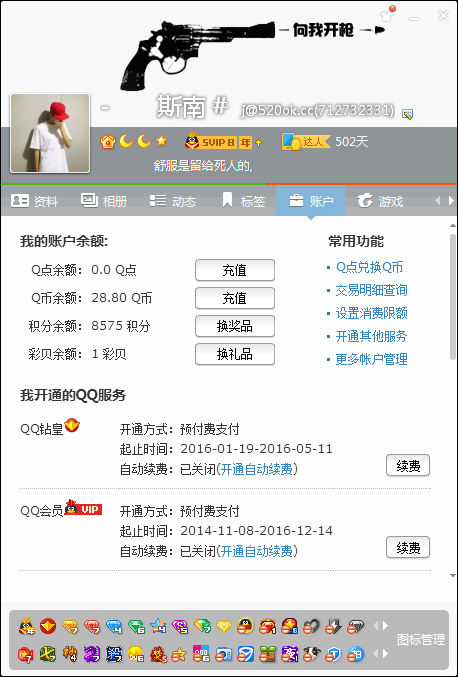Click 续费 for QQ钻皇
This screenshot has height=677, width=458.
(408, 465)
